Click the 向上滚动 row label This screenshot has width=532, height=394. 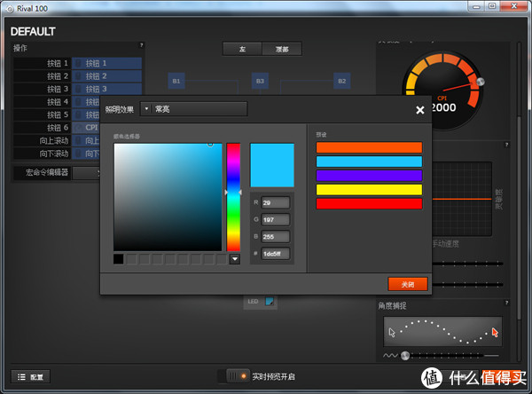[53, 140]
